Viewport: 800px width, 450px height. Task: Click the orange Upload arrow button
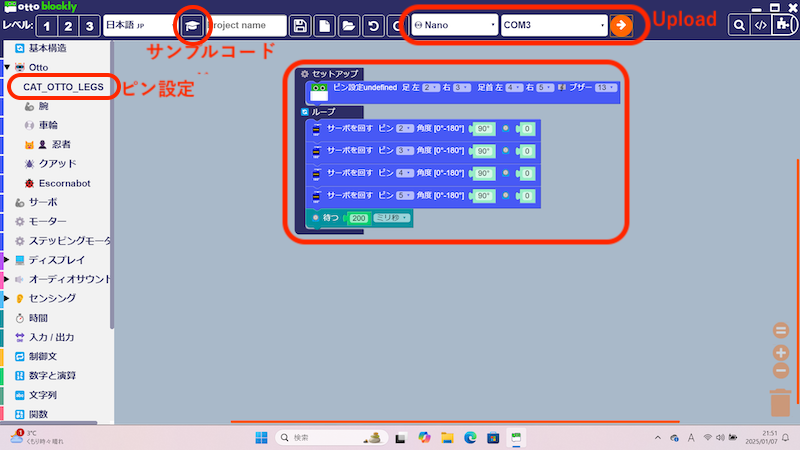pos(622,25)
